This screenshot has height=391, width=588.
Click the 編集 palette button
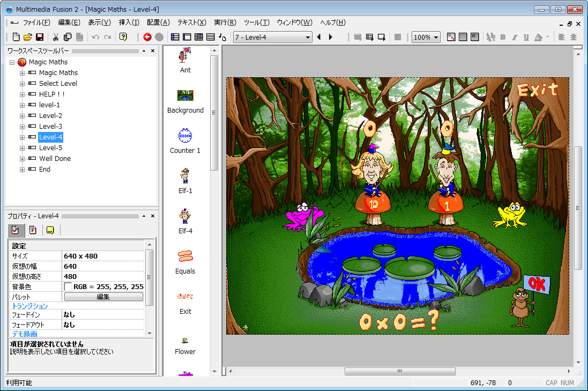point(103,297)
